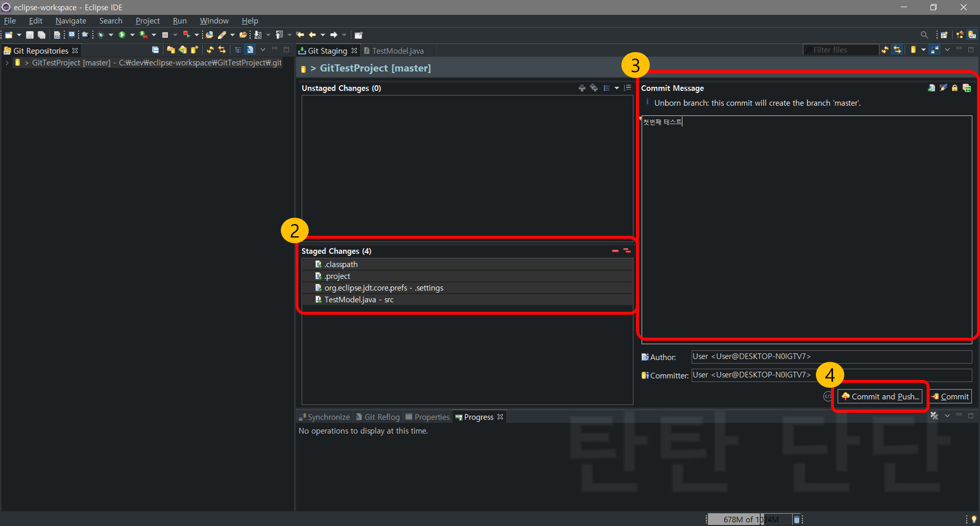Click Create new Git repository icon

tap(195, 50)
